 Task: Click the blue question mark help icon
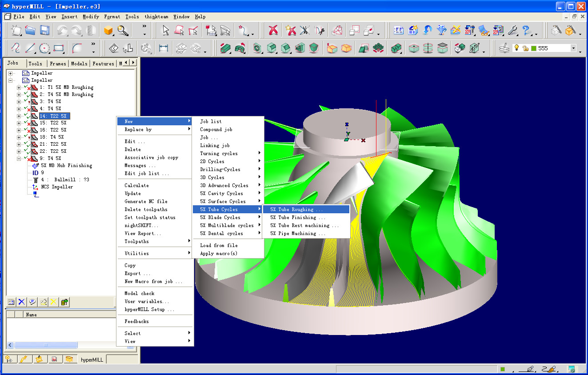click(526, 30)
